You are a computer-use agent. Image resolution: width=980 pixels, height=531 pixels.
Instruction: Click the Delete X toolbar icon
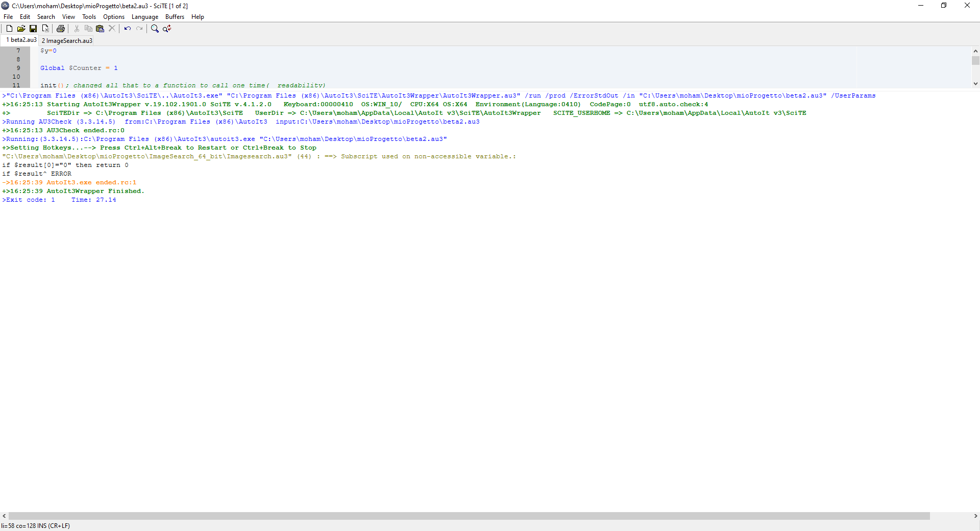point(112,29)
